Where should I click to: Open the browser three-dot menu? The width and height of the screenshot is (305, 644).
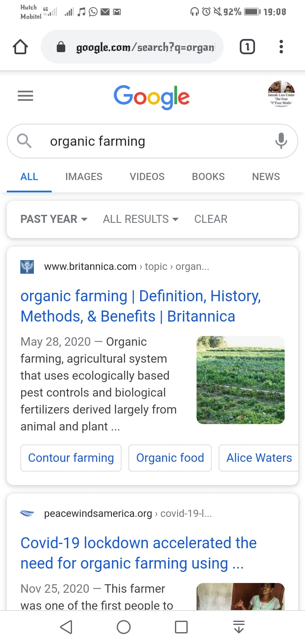click(x=281, y=47)
